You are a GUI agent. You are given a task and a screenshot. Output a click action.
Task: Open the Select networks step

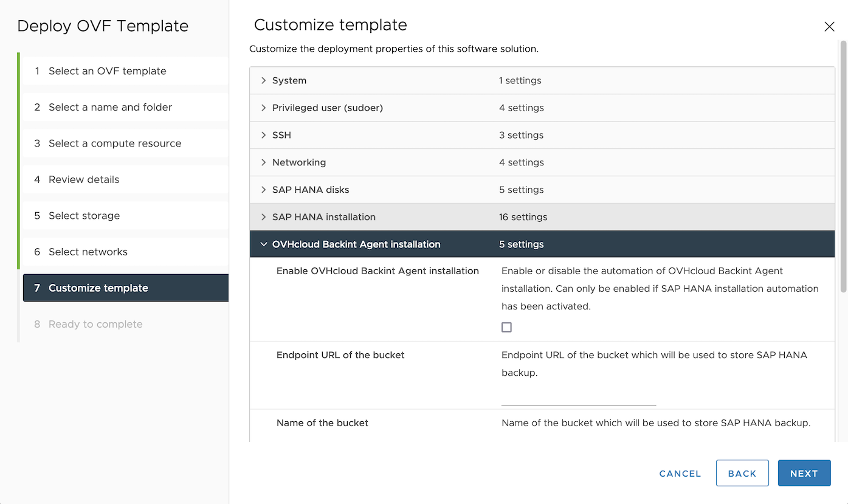pos(88,252)
